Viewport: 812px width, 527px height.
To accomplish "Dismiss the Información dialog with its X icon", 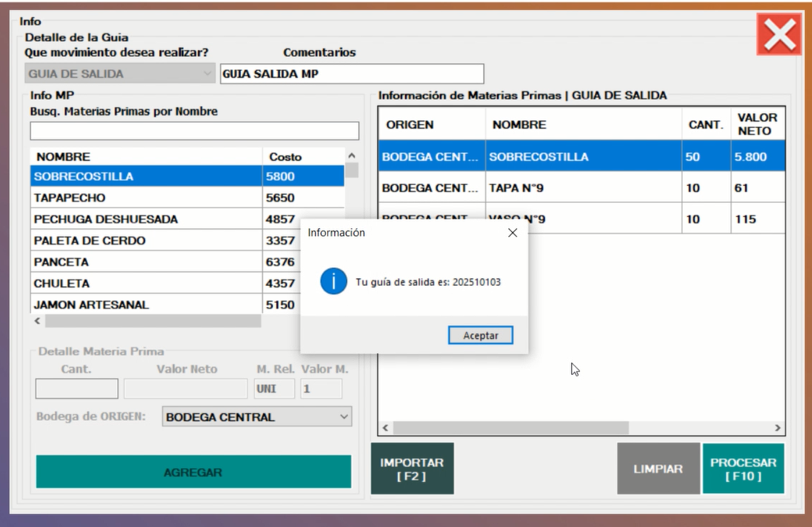I will tap(512, 233).
